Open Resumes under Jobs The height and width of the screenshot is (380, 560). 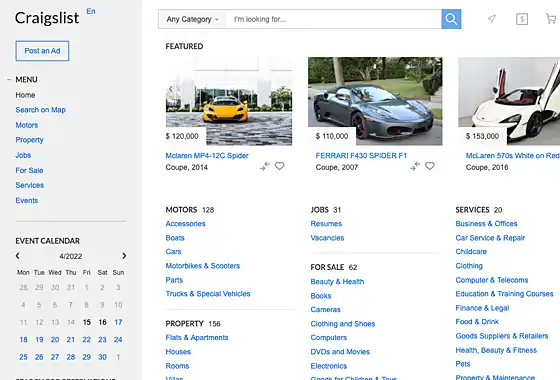(x=326, y=224)
